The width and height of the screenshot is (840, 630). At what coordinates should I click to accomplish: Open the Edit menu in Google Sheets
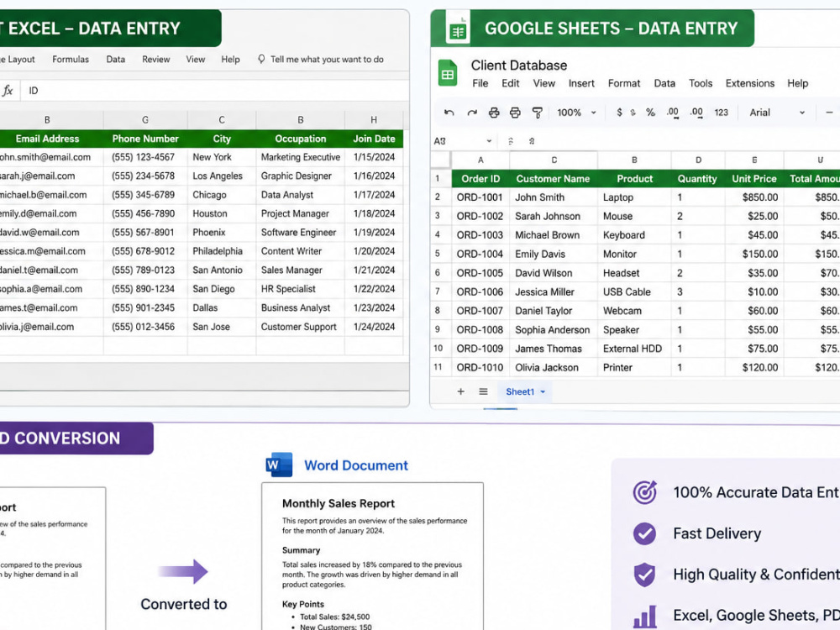(511, 83)
